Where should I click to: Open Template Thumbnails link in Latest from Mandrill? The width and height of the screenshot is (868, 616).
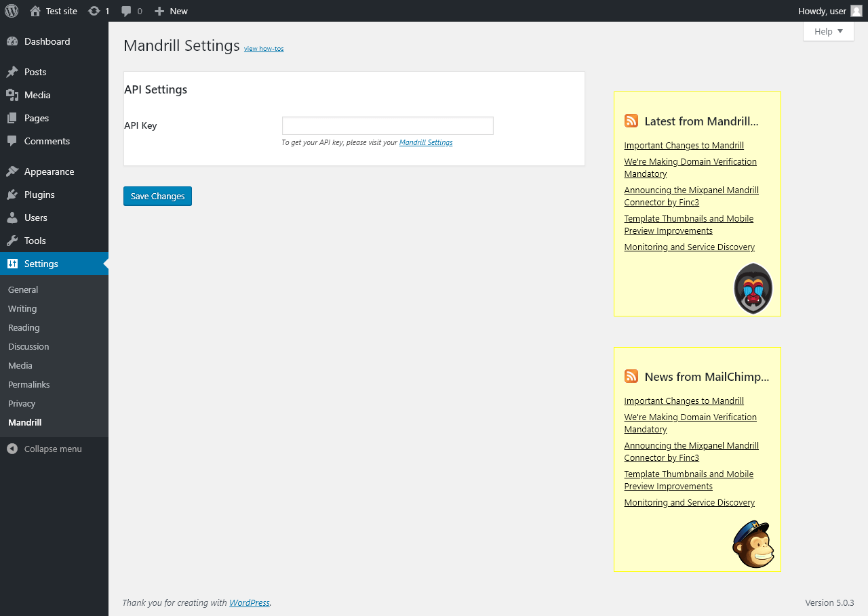[688, 224]
